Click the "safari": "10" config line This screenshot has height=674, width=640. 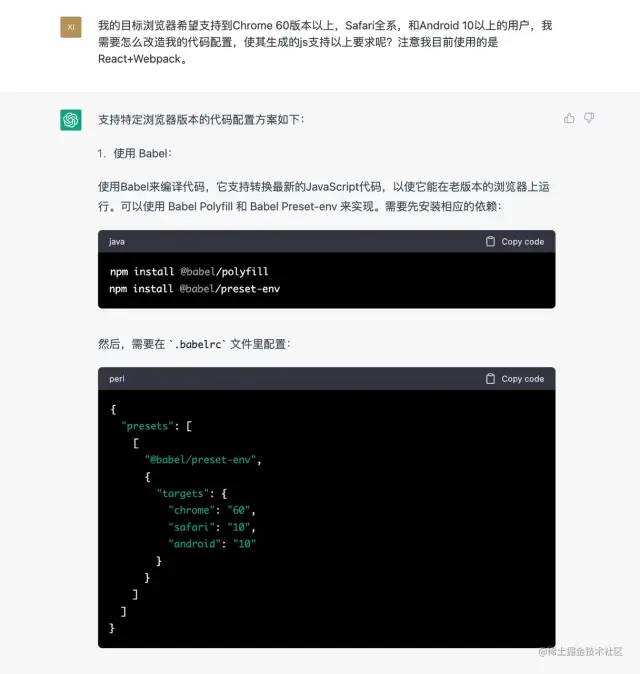212,527
